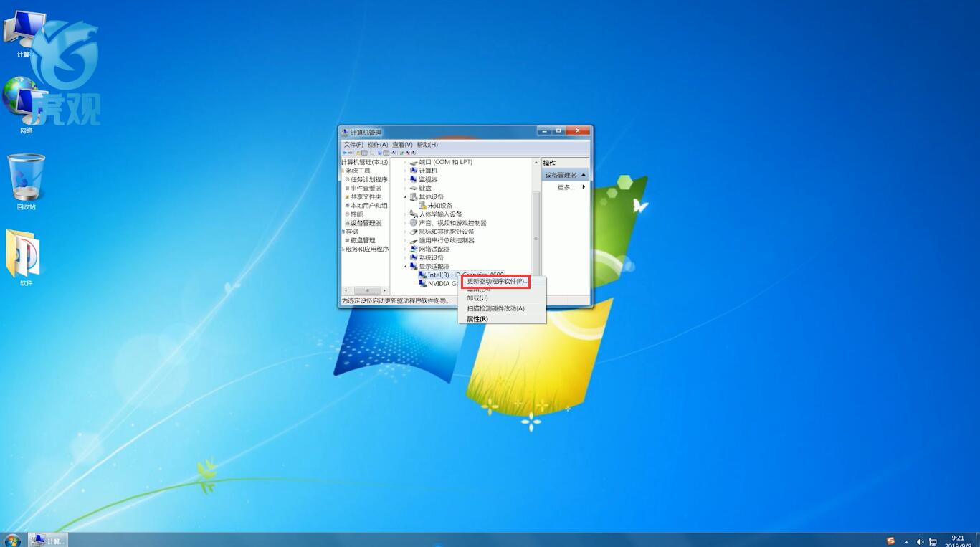Image resolution: width=980 pixels, height=547 pixels.
Task: Select 磁盘管理 in the left tree
Action: 363,240
